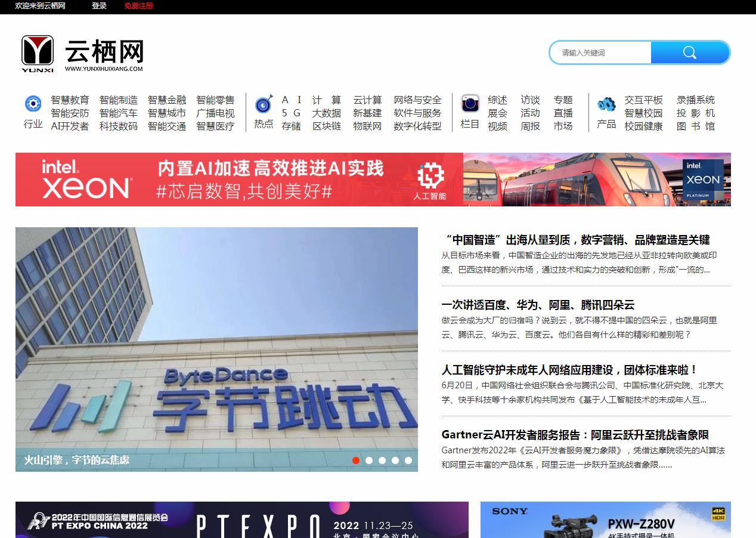Click the 登录 login link

point(99,6)
